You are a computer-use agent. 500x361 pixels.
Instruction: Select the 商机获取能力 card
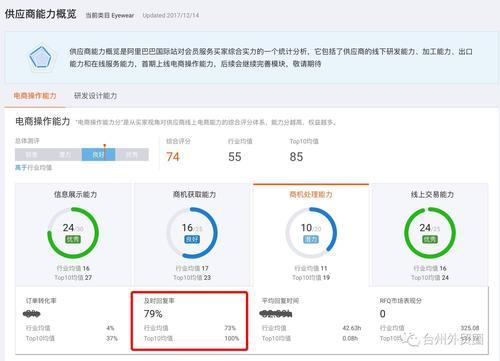click(192, 235)
